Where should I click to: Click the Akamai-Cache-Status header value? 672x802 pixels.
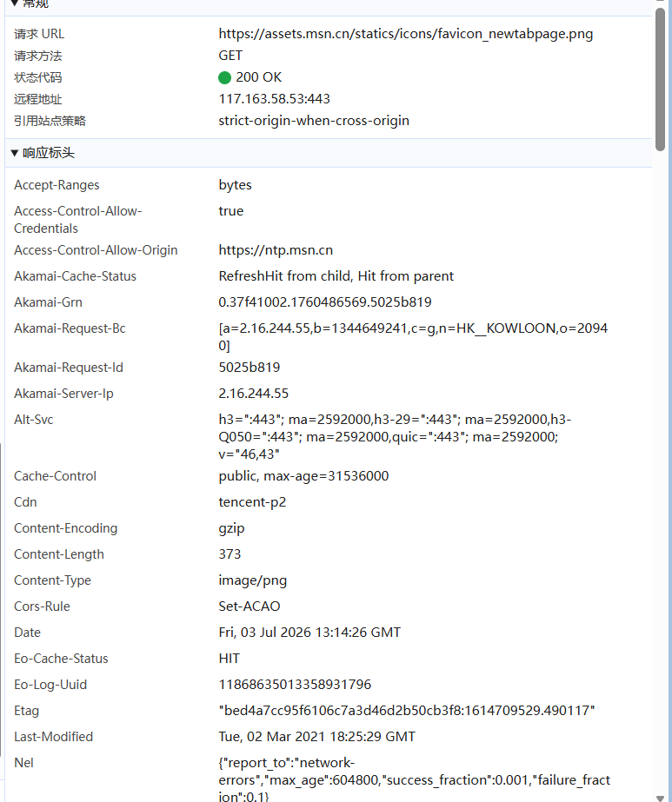click(x=336, y=276)
